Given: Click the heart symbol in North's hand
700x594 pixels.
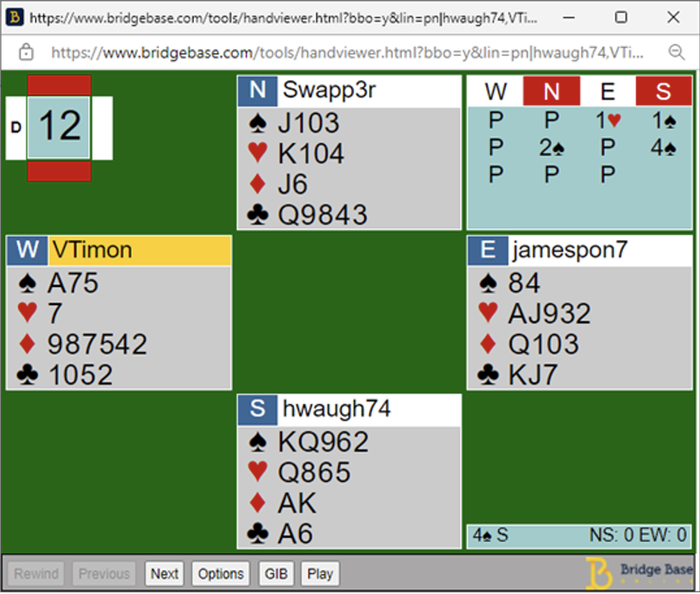Looking at the screenshot, I should tap(258, 153).
